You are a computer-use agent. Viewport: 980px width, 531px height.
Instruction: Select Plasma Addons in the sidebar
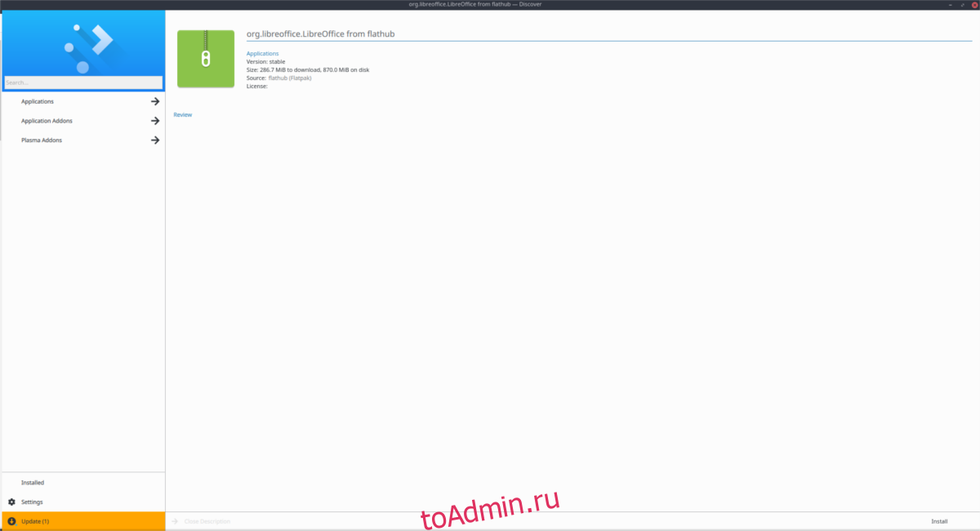pyautogui.click(x=42, y=141)
